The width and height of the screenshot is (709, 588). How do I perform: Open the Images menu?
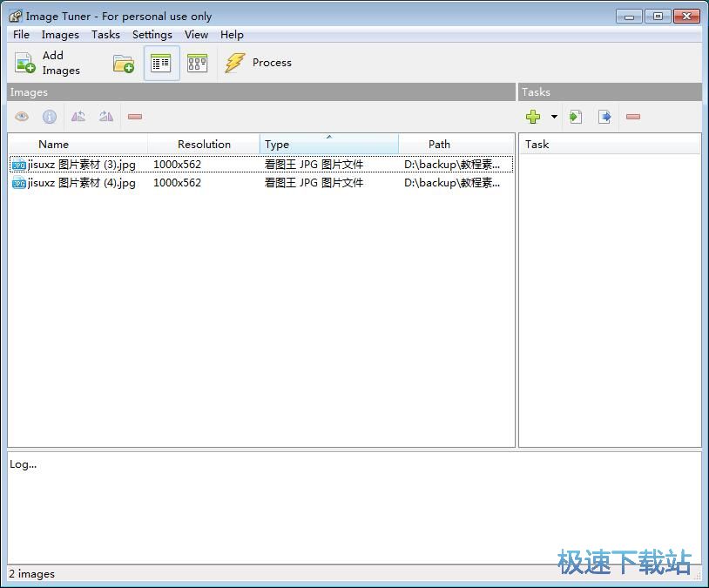tap(60, 35)
